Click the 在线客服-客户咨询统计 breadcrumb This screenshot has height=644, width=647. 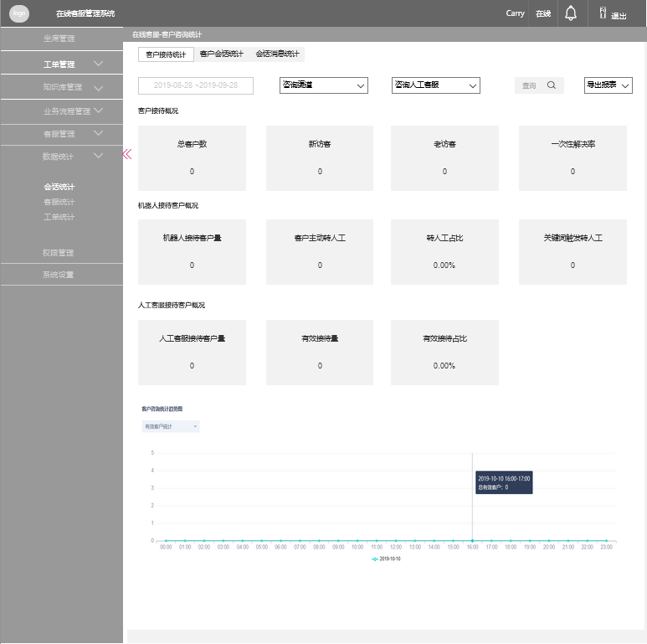(x=167, y=34)
